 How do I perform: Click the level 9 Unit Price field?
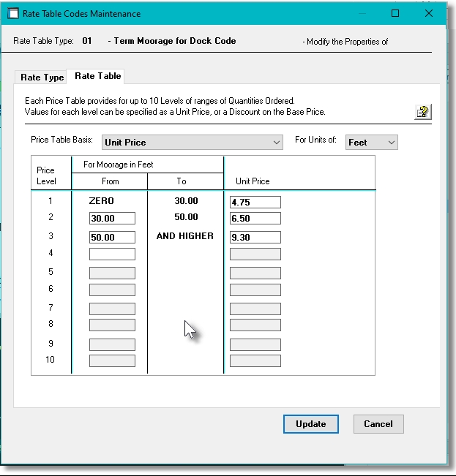(255, 344)
